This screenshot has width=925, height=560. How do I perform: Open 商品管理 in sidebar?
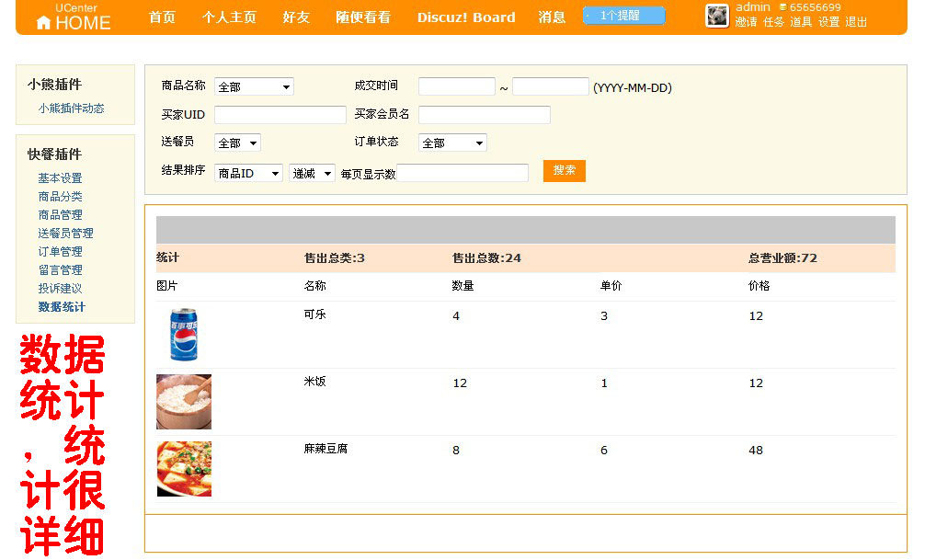tap(60, 215)
